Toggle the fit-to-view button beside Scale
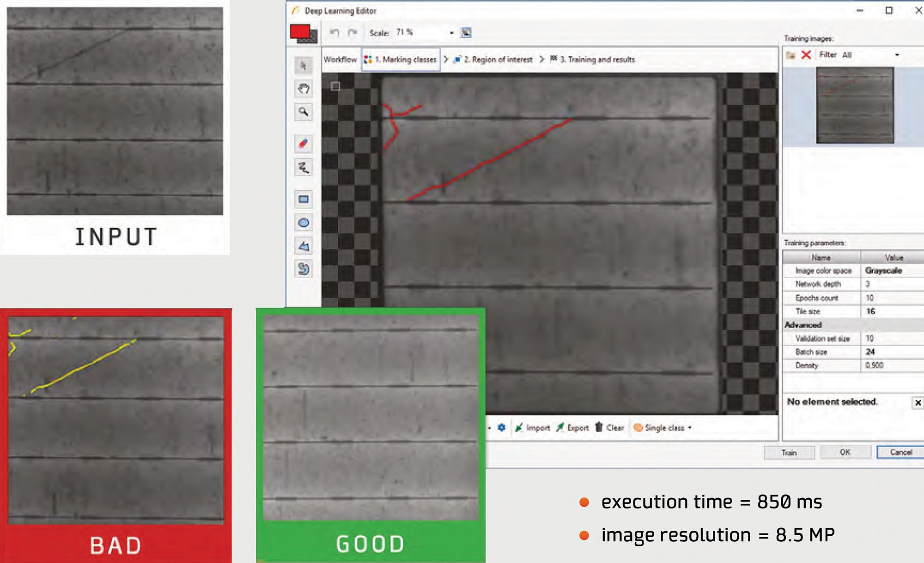Image resolution: width=924 pixels, height=563 pixels. [466, 32]
